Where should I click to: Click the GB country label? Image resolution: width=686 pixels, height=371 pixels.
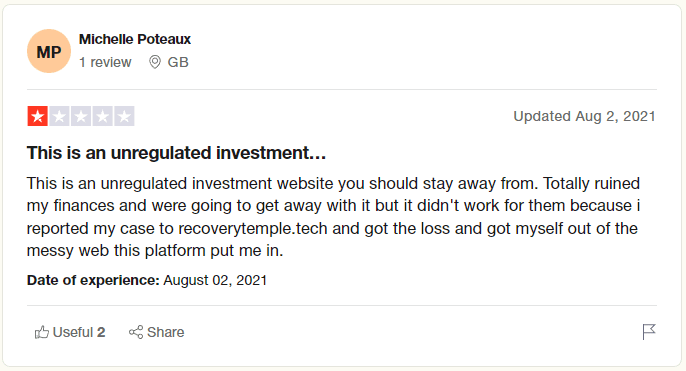point(178,62)
